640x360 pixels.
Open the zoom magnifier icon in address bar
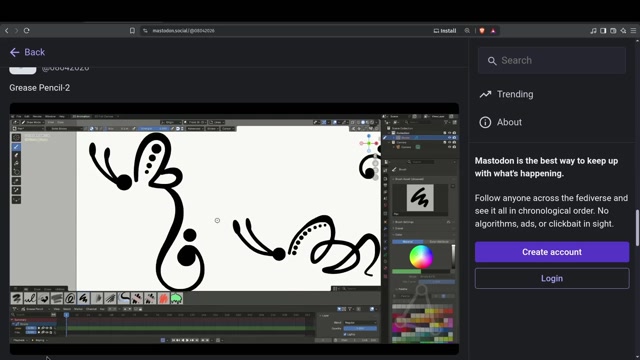pos(467,31)
